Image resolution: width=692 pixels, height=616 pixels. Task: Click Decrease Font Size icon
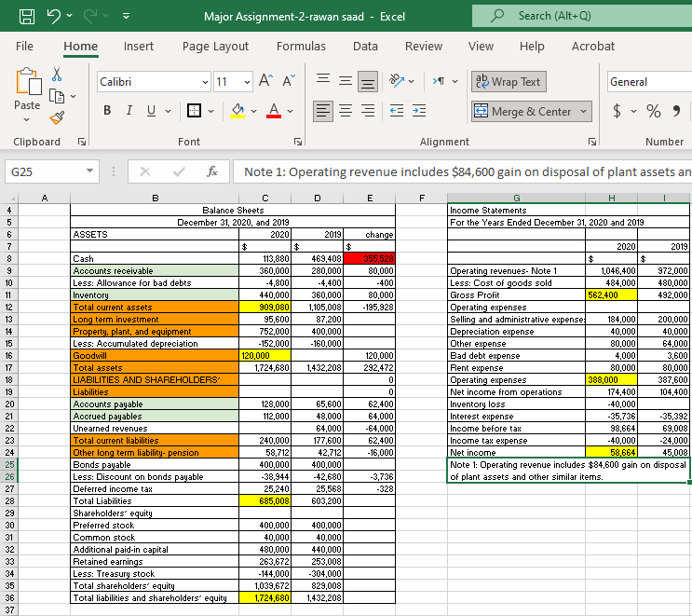tap(289, 81)
